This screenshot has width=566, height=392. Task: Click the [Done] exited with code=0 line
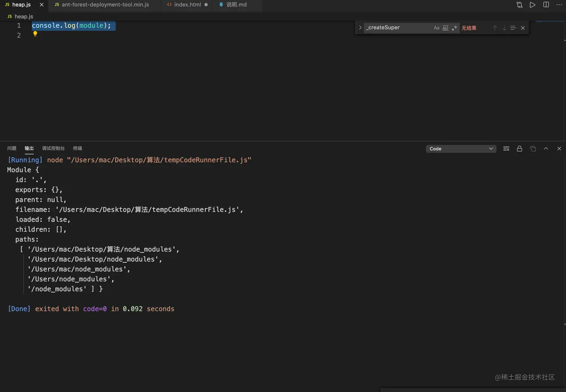click(x=91, y=309)
